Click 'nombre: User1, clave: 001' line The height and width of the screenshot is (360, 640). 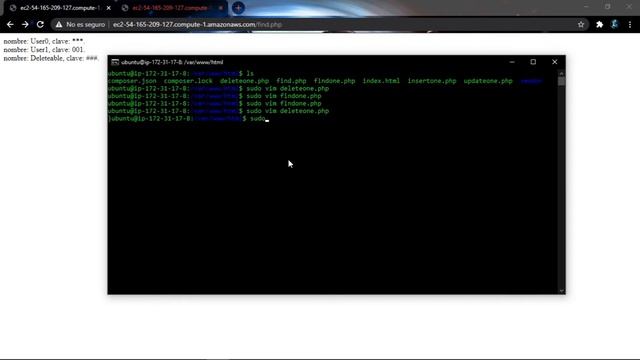click(44, 50)
